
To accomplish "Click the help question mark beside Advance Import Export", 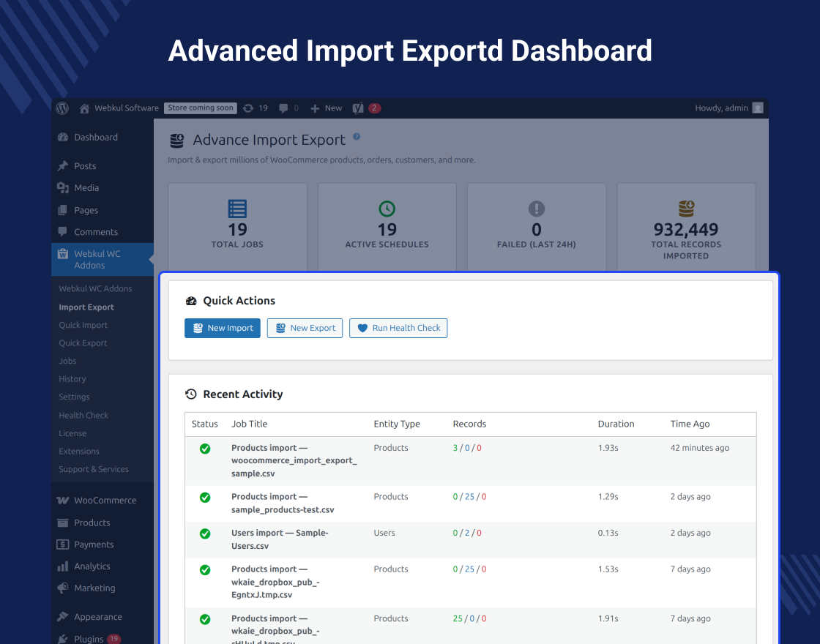I will [357, 136].
